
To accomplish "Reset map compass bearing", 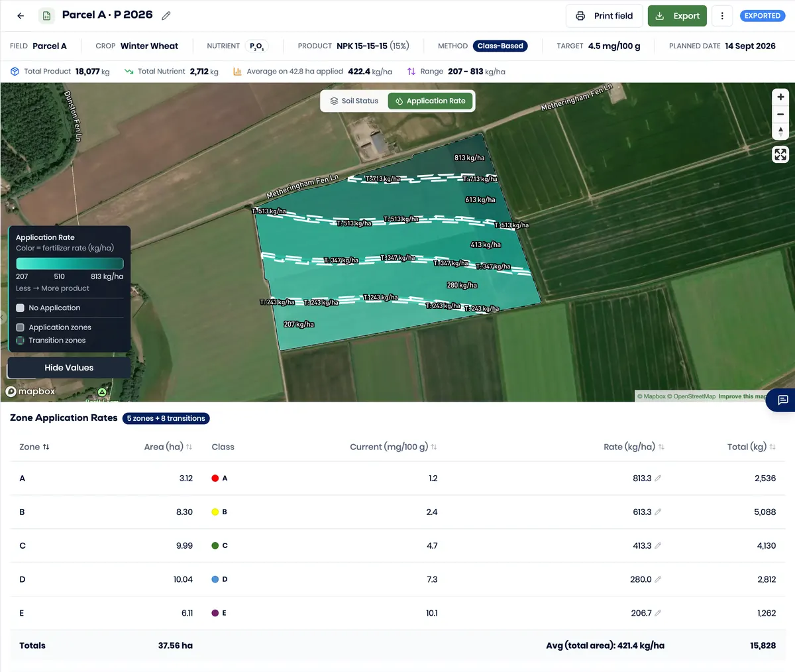I will tap(780, 131).
